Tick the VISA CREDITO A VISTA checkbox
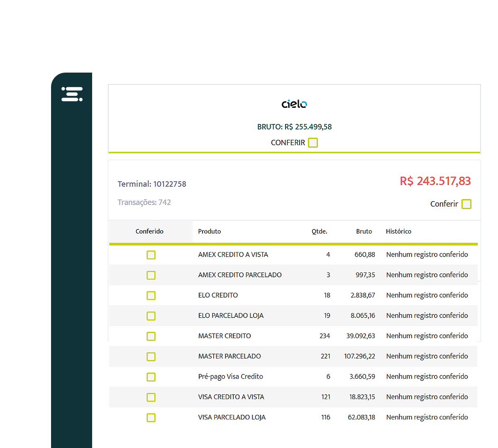The width and height of the screenshot is (498, 448). (x=151, y=397)
